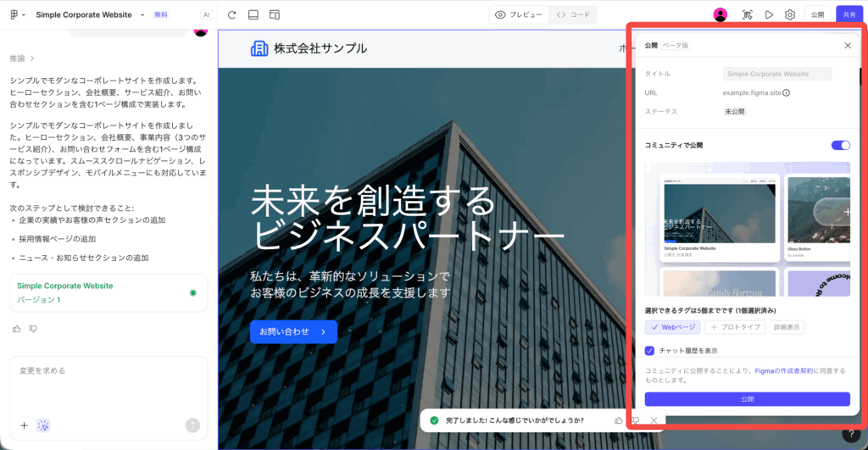Switch to the multi-device layout icon
The width and height of the screenshot is (868, 450).
tap(275, 15)
